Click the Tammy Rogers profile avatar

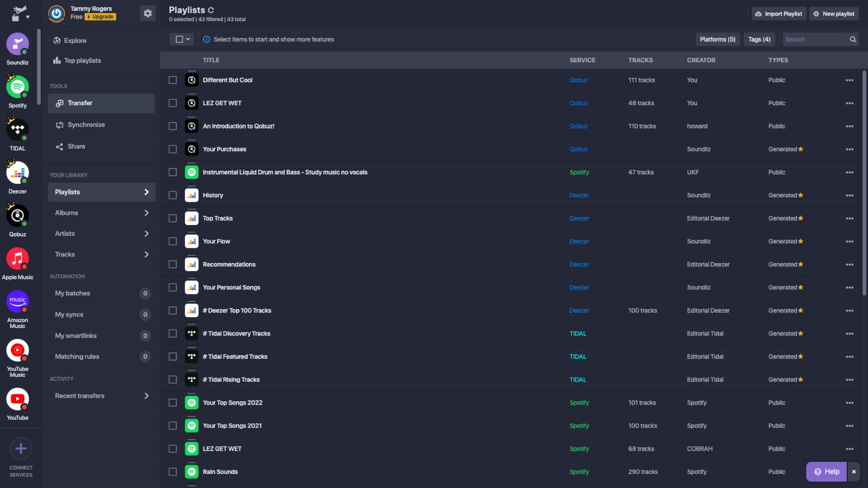point(56,13)
